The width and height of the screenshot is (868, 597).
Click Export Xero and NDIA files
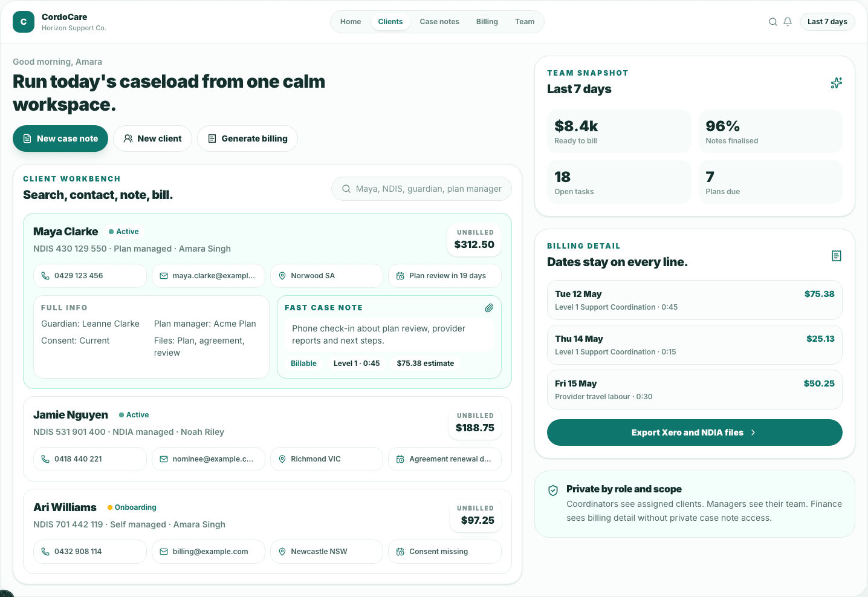(x=695, y=432)
